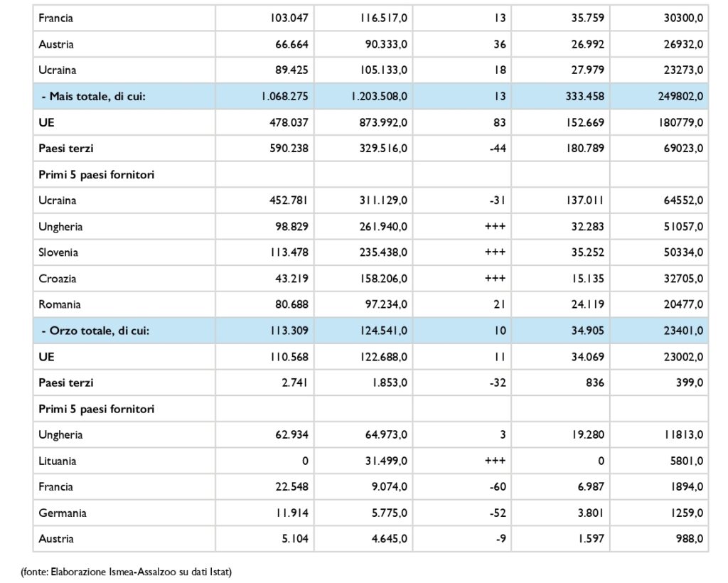Select the Germania row label

click(x=63, y=513)
